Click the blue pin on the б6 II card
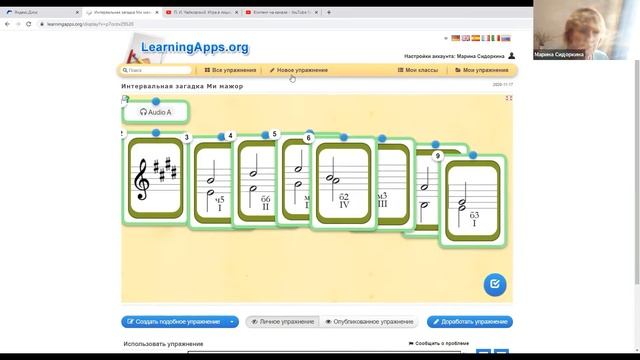This screenshot has width=640, height=360. pos(265,135)
